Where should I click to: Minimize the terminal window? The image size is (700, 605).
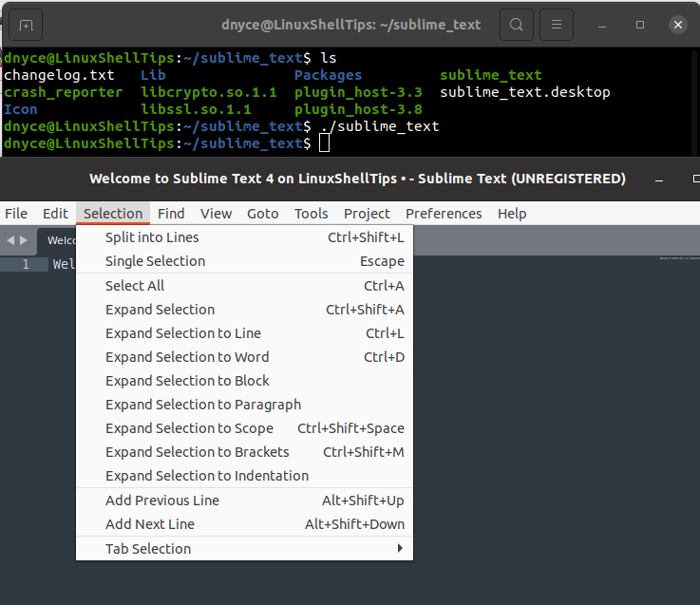pos(602,25)
